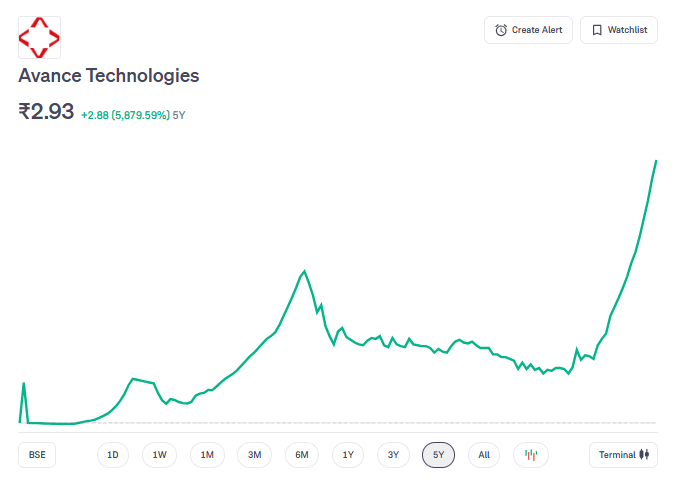The height and width of the screenshot is (481, 675).
Task: Select the active 5Y range
Action: click(x=438, y=455)
